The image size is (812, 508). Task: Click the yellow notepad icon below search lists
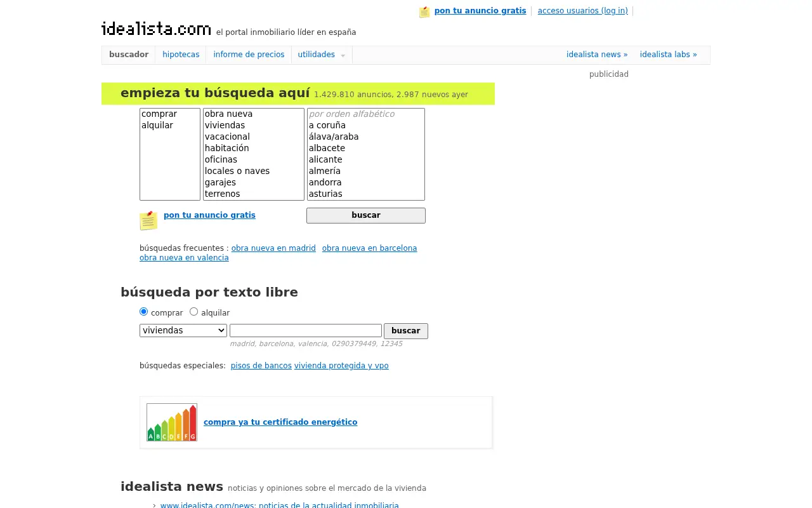pos(148,220)
